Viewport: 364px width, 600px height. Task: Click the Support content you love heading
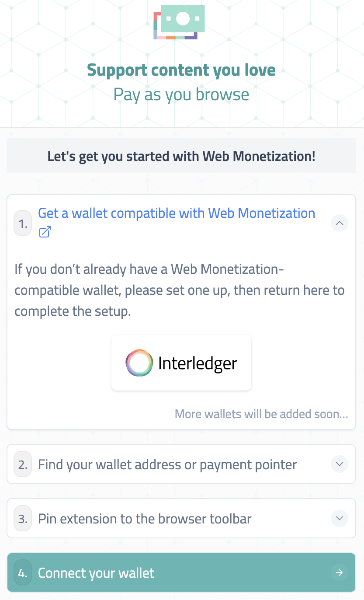pos(181,70)
